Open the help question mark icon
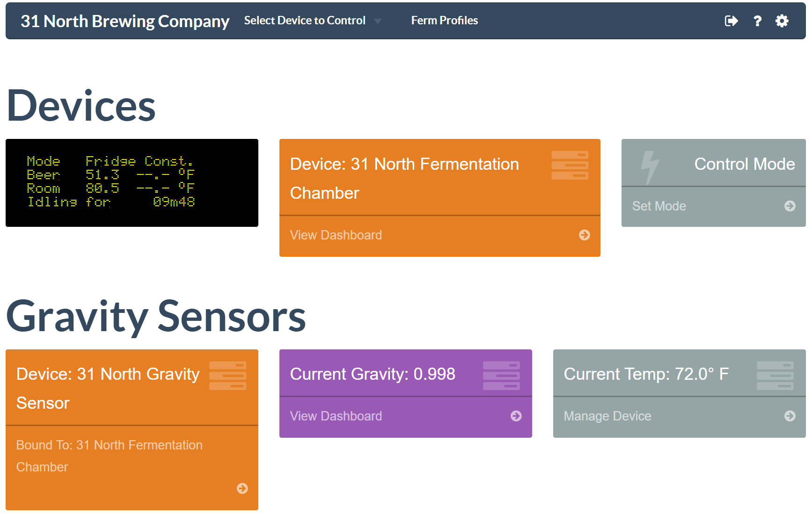Image resolution: width=812 pixels, height=514 pixels. [x=757, y=21]
